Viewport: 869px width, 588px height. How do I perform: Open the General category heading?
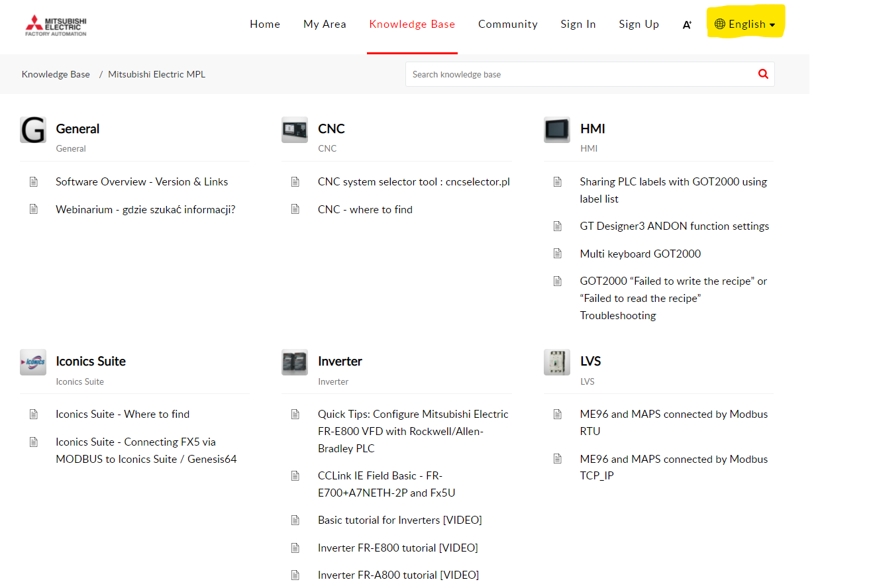tap(77, 129)
